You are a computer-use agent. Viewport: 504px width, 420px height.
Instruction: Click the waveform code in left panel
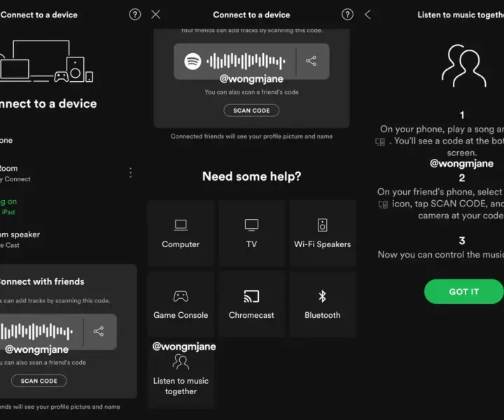pos(36,331)
